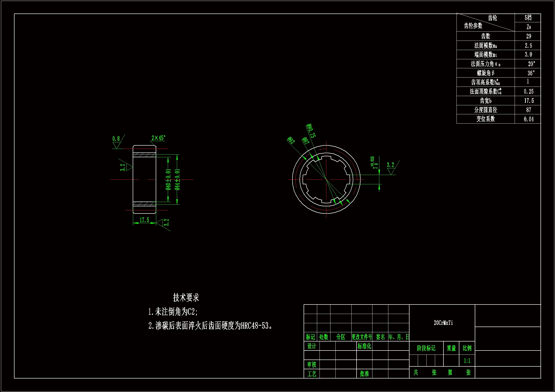The image size is (555, 392).
Task: Select the spline width 7 tolerance dimension
Action: click(x=374, y=162)
